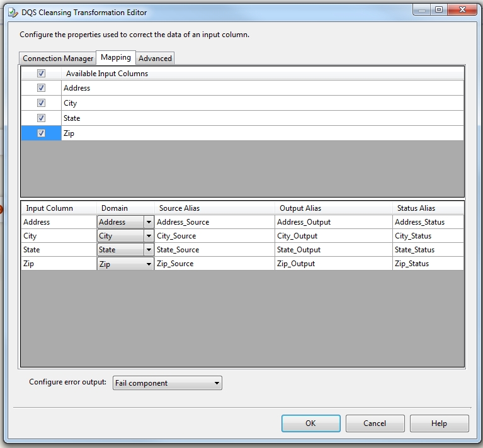Expand the Zip domain dropdown
Viewport: 483px width, 448px height.
[x=149, y=264]
